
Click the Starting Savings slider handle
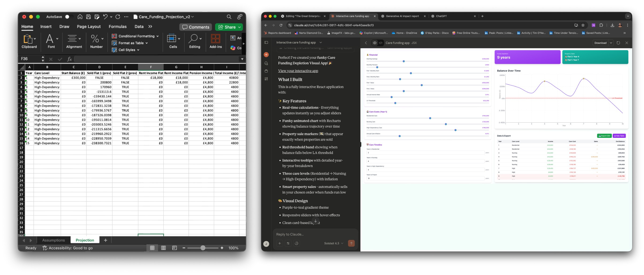click(x=404, y=61)
